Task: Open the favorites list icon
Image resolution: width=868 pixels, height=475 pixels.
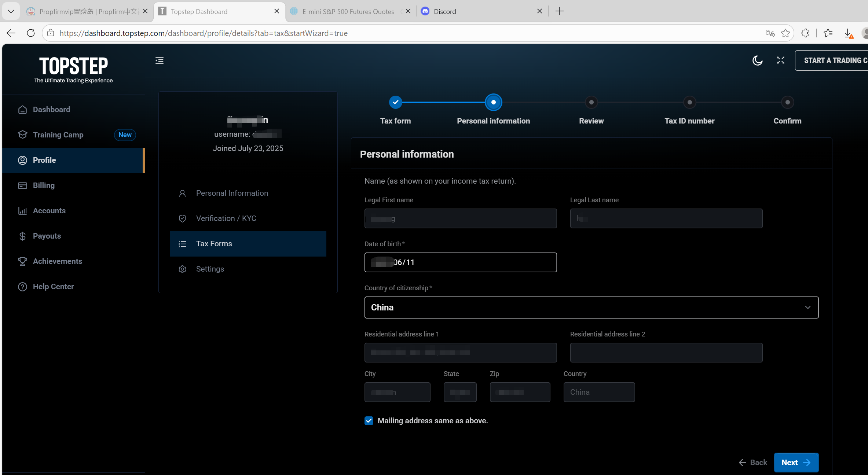Action: tap(828, 33)
